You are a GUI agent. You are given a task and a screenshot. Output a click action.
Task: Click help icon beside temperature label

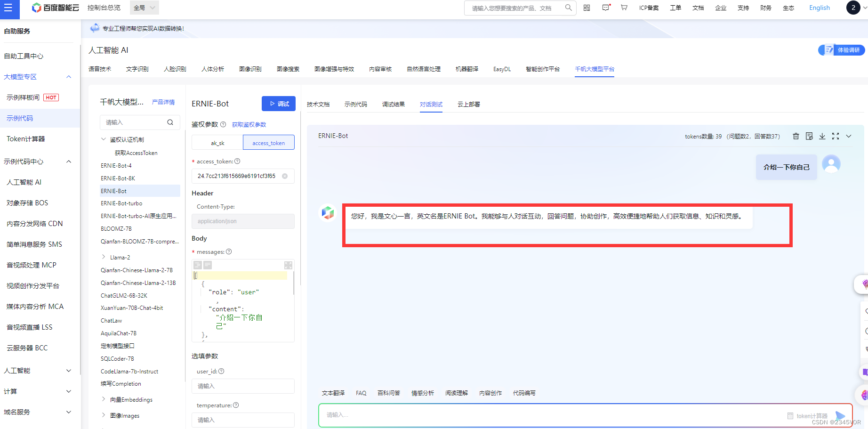point(236,405)
